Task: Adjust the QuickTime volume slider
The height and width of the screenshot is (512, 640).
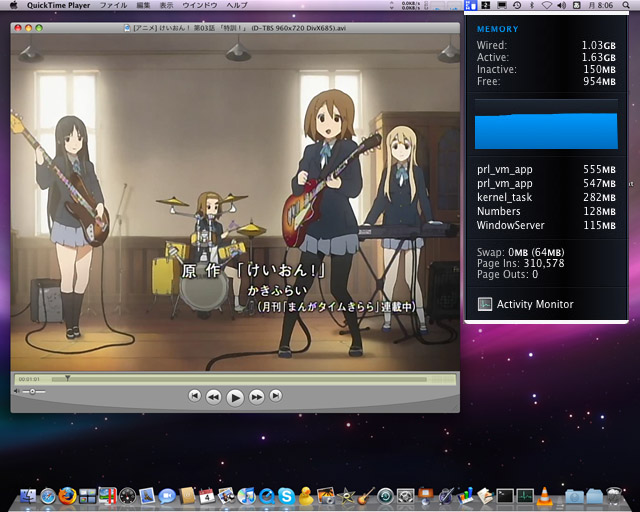Action: (32, 391)
